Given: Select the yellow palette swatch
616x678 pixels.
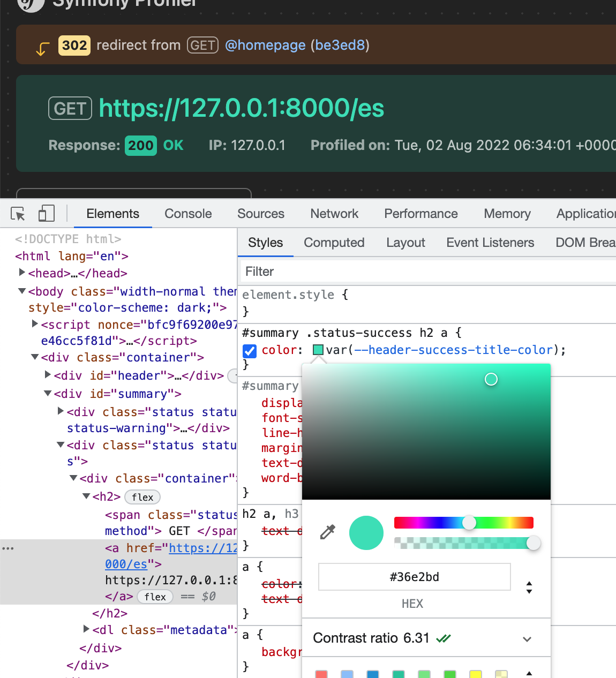Looking at the screenshot, I should pos(476,674).
